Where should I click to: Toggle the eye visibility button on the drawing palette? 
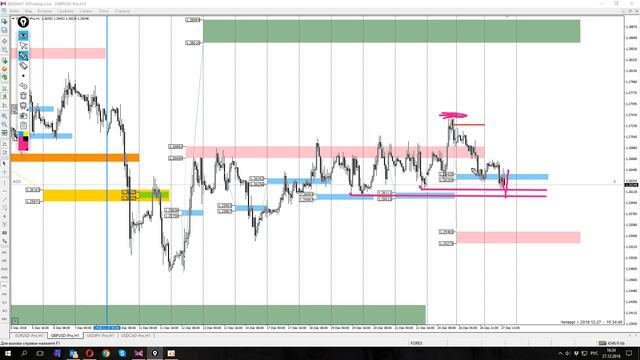[x=23, y=36]
